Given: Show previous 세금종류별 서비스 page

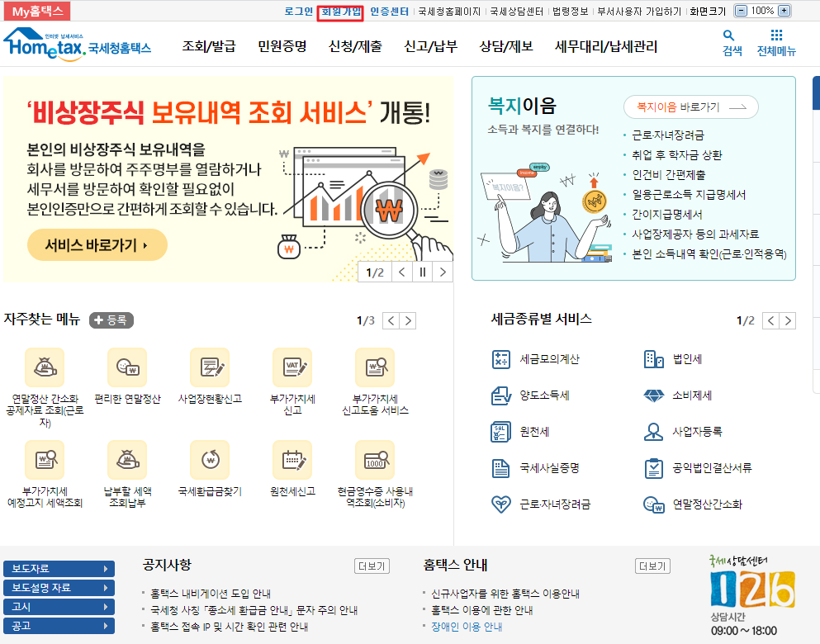Looking at the screenshot, I should coord(770,320).
